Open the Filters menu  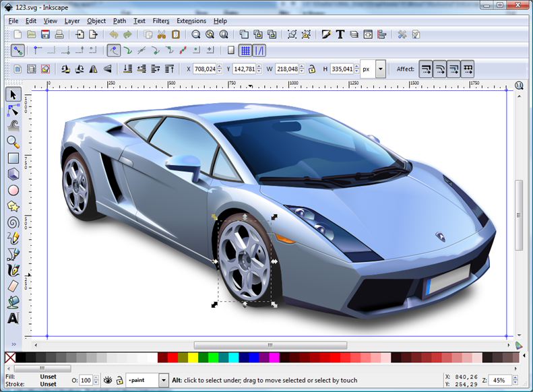pyautogui.click(x=161, y=21)
